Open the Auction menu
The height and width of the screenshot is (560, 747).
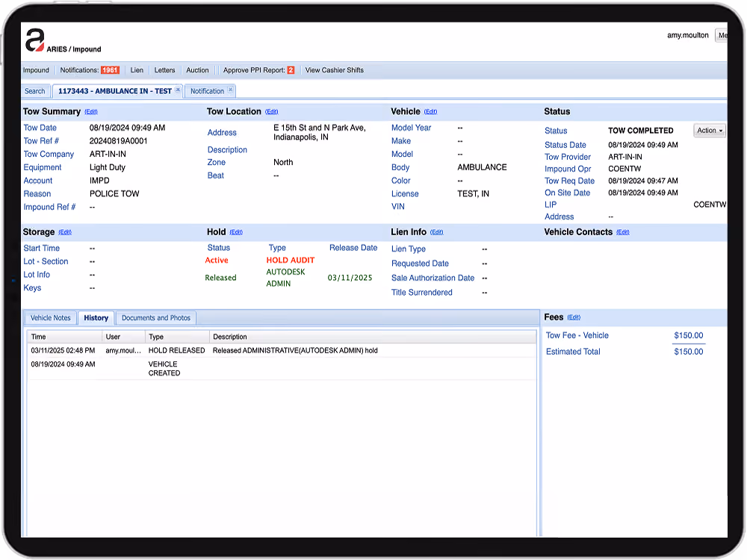tap(197, 70)
